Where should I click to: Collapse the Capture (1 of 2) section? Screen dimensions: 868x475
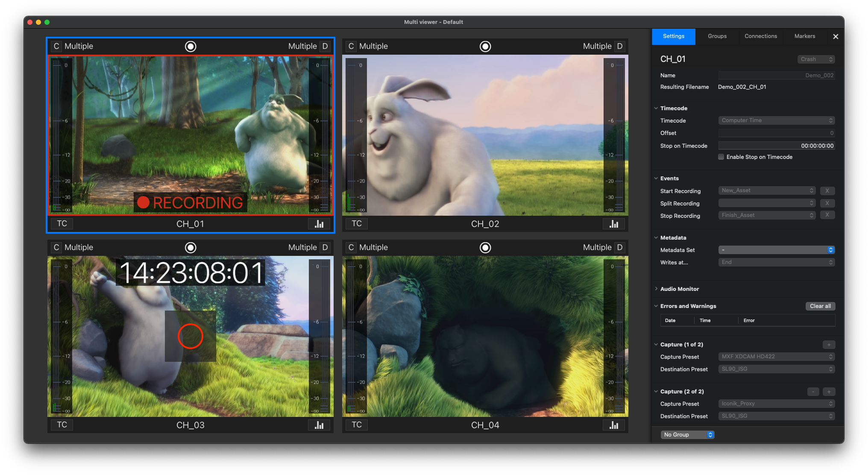click(656, 344)
